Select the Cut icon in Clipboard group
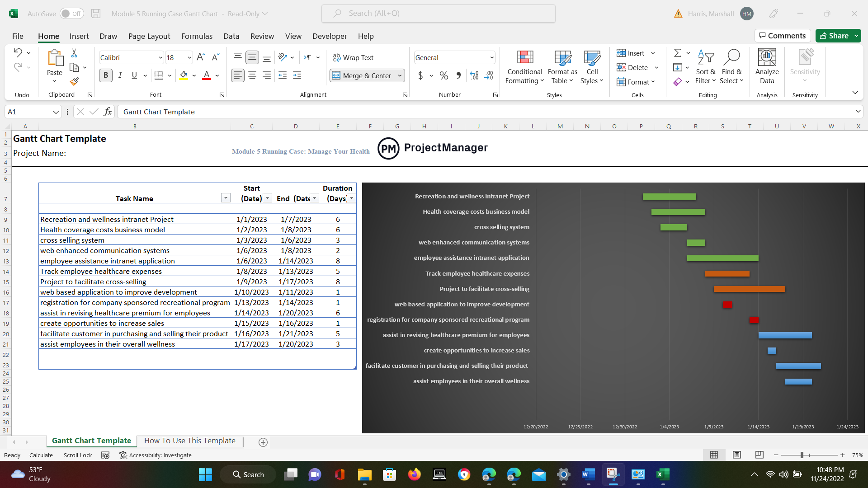 (74, 53)
